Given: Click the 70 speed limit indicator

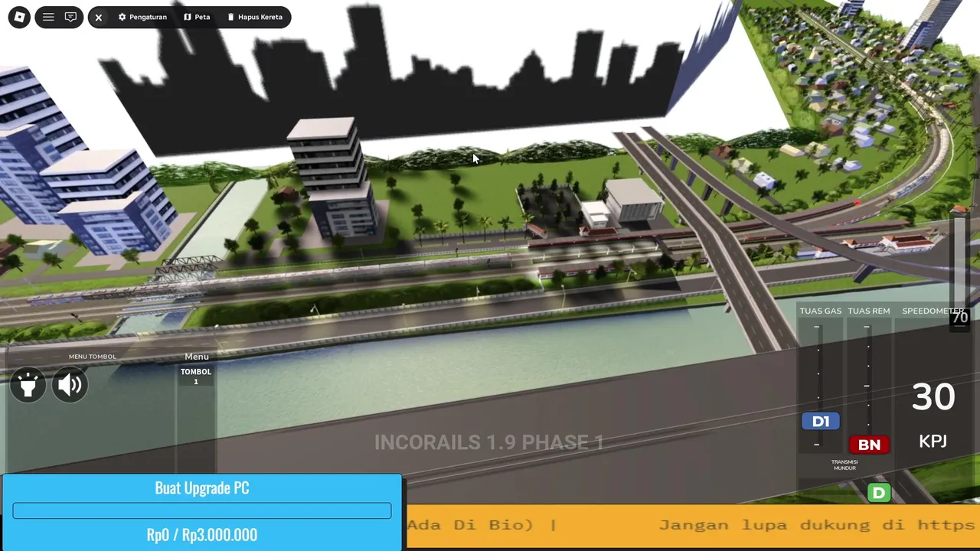Looking at the screenshot, I should 960,318.
